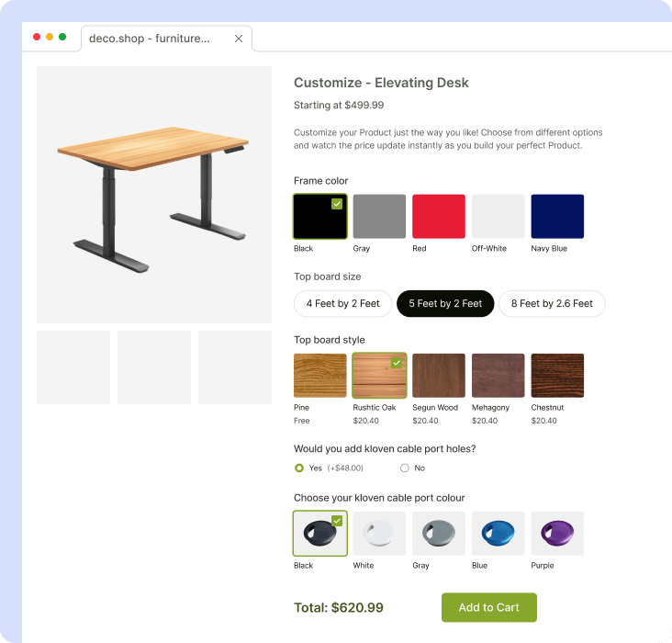Select Yes for cable port holes
This screenshot has height=643, width=672.
pos(299,468)
